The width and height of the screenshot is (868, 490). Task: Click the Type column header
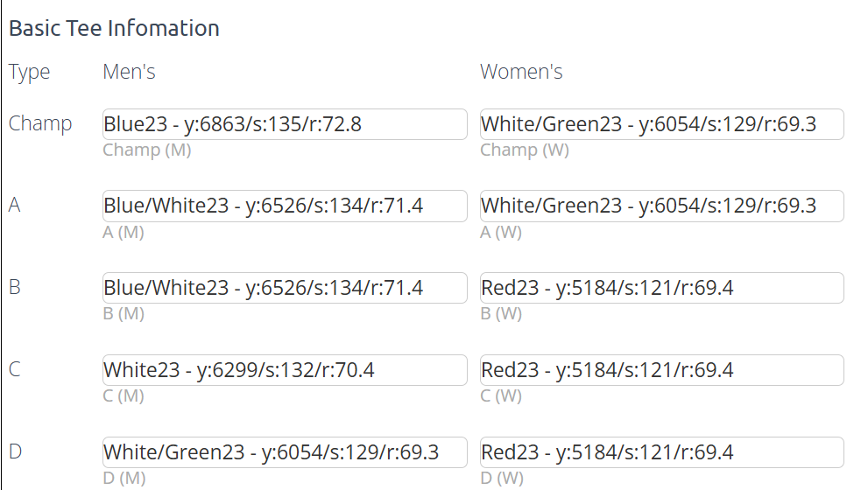coord(29,73)
